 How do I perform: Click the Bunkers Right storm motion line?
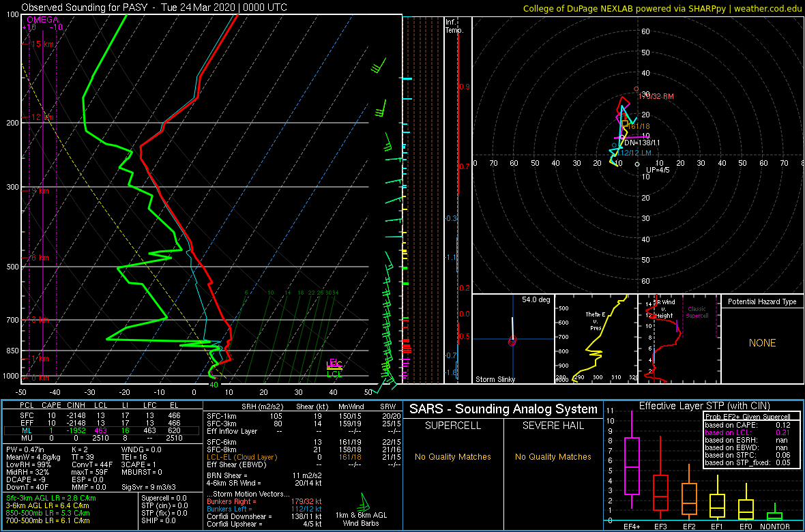click(x=264, y=501)
